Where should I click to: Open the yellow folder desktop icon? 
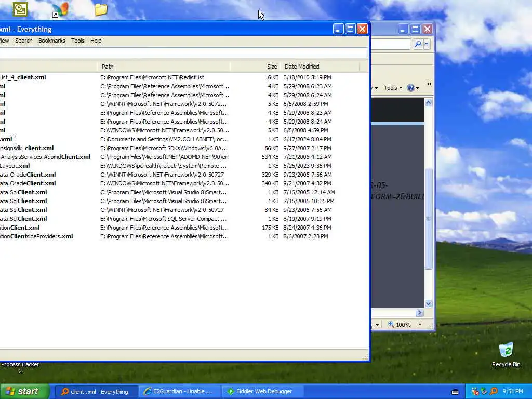[x=101, y=9]
